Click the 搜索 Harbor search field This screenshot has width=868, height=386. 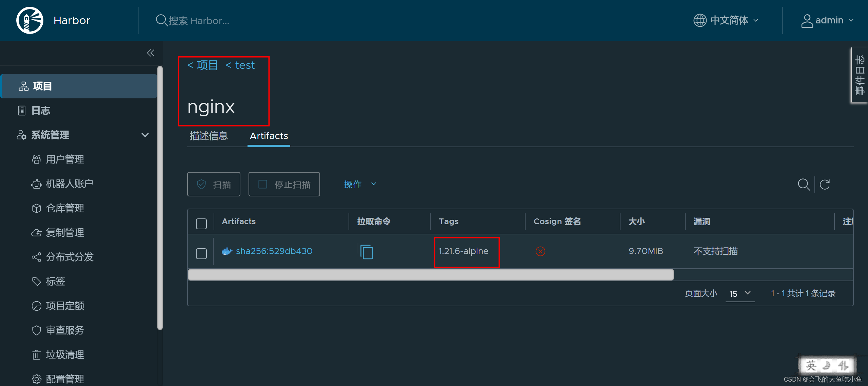(x=199, y=21)
